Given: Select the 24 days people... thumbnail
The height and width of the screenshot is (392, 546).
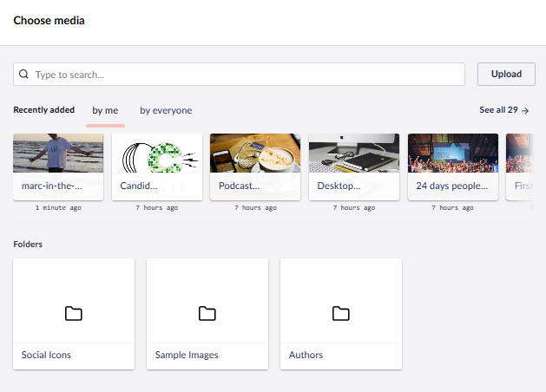Looking at the screenshot, I should (453, 153).
